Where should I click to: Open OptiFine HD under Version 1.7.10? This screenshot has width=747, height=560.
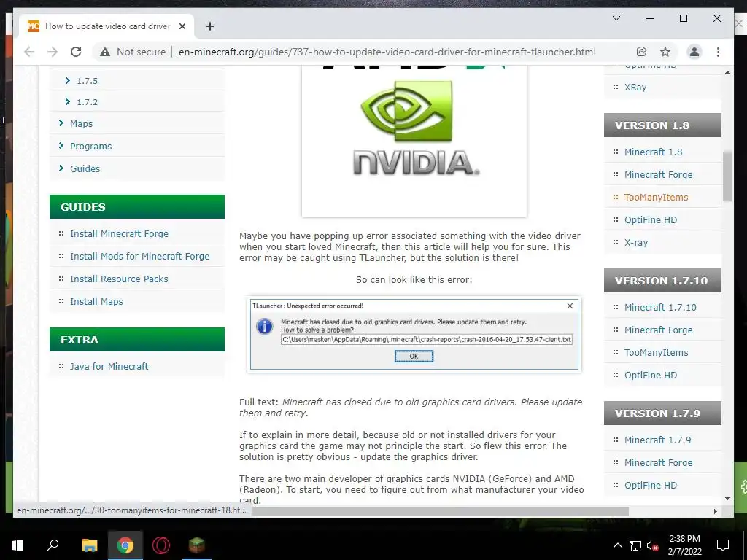[650, 376]
